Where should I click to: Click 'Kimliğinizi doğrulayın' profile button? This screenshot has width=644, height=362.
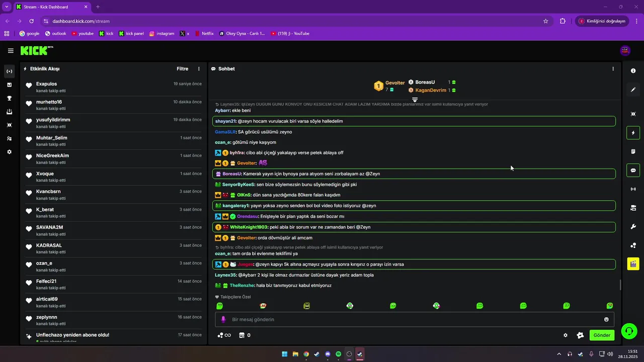(x=602, y=21)
